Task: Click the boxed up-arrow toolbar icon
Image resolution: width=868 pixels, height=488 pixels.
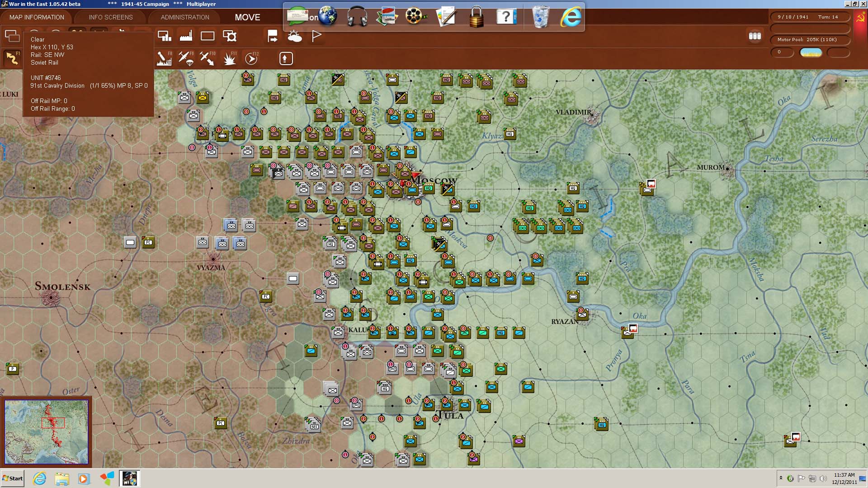Action: click(x=286, y=58)
